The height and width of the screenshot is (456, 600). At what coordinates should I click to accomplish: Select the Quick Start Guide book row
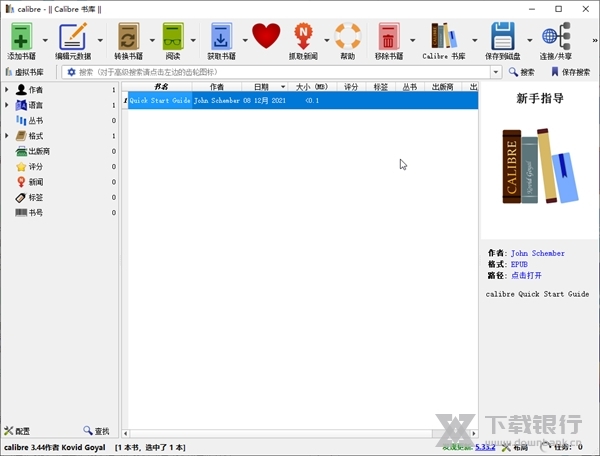[x=303, y=101]
